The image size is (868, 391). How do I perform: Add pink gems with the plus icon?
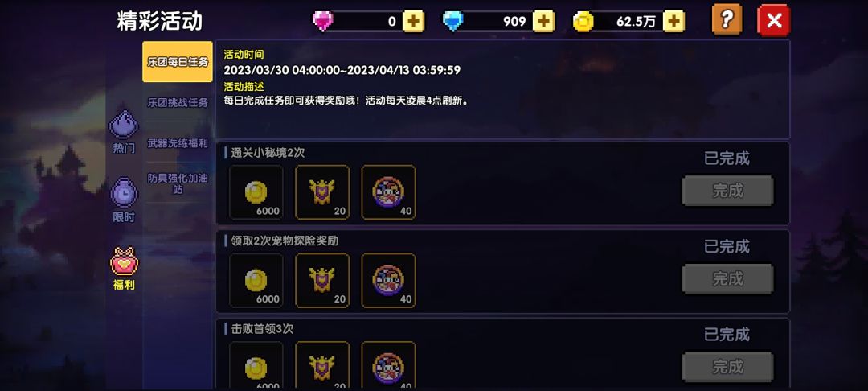pyautogui.click(x=413, y=22)
